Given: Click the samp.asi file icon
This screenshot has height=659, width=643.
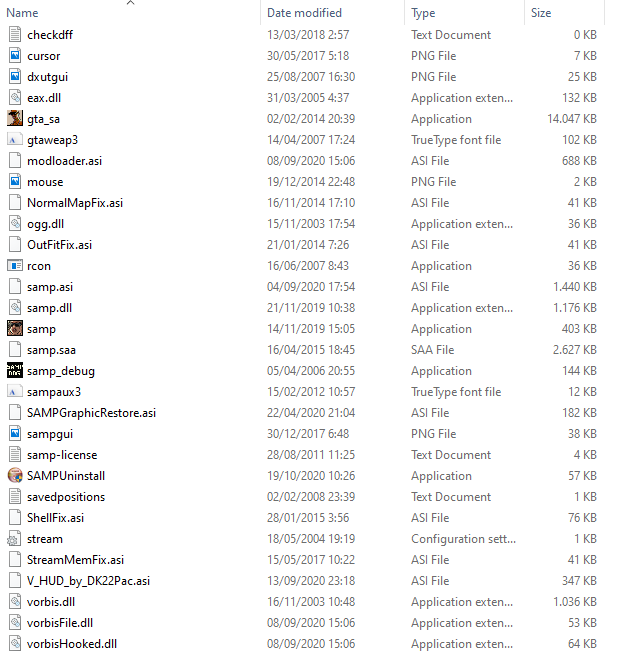Looking at the screenshot, I should click(15, 287).
